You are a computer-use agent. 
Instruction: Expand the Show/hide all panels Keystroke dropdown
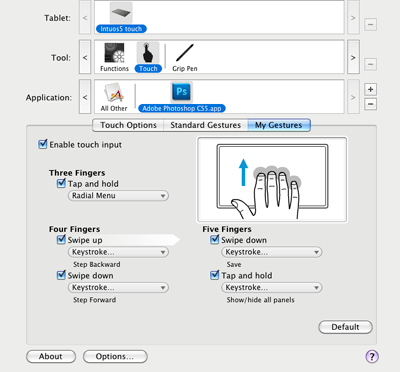coord(272,287)
